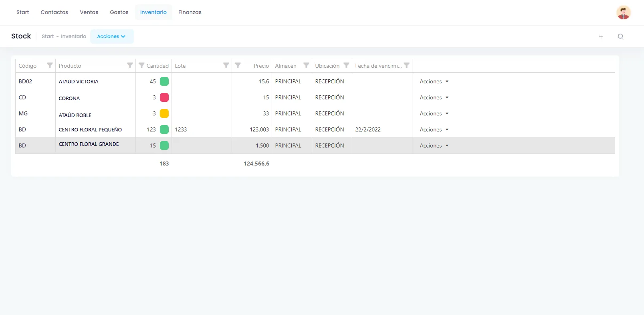Viewport: 644px width, 315px height.
Task: Open product ATAÚD ROBLE
Action: (x=75, y=115)
